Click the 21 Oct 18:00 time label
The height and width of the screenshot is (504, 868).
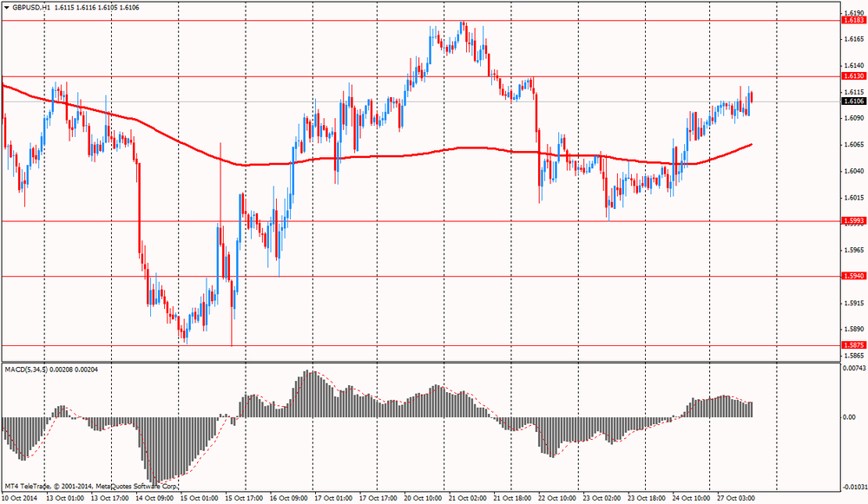[x=512, y=499]
